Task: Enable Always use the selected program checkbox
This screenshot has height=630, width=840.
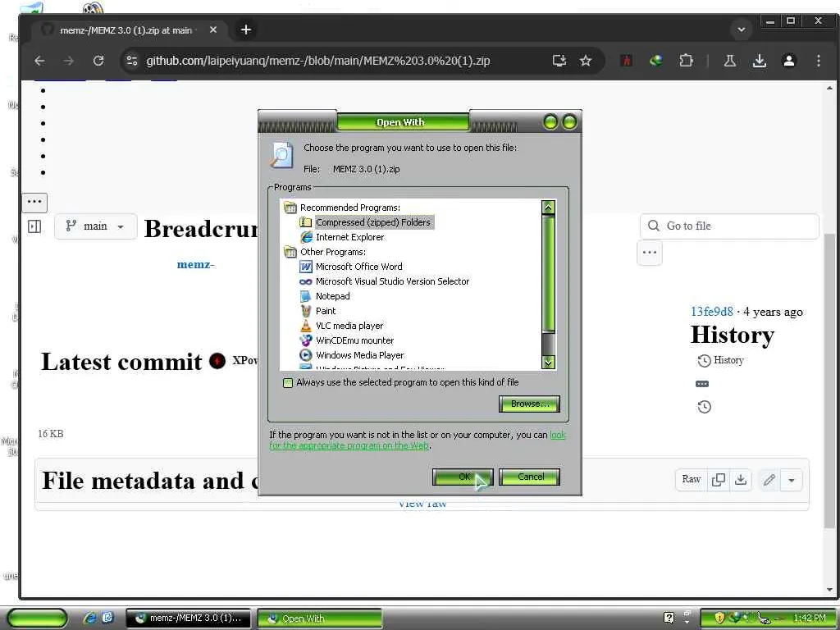Action: pyautogui.click(x=288, y=382)
